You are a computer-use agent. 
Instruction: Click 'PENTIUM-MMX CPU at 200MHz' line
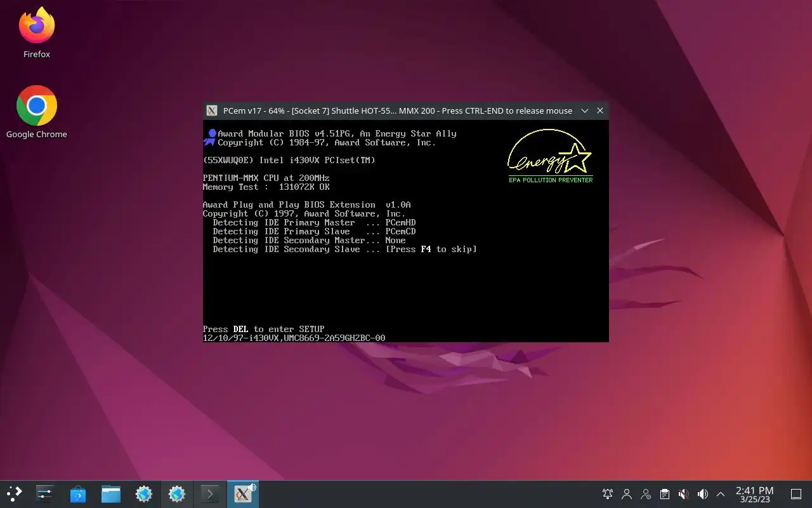(x=266, y=178)
